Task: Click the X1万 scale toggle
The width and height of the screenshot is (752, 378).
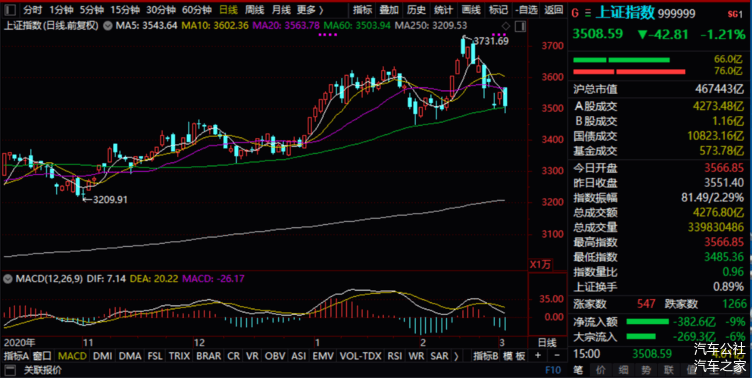Action: [x=540, y=264]
